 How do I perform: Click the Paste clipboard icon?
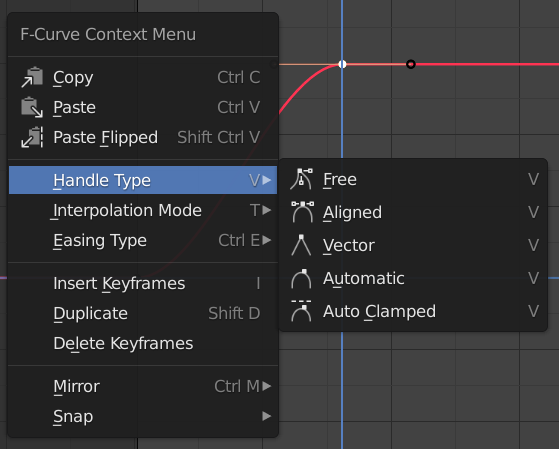point(32,107)
